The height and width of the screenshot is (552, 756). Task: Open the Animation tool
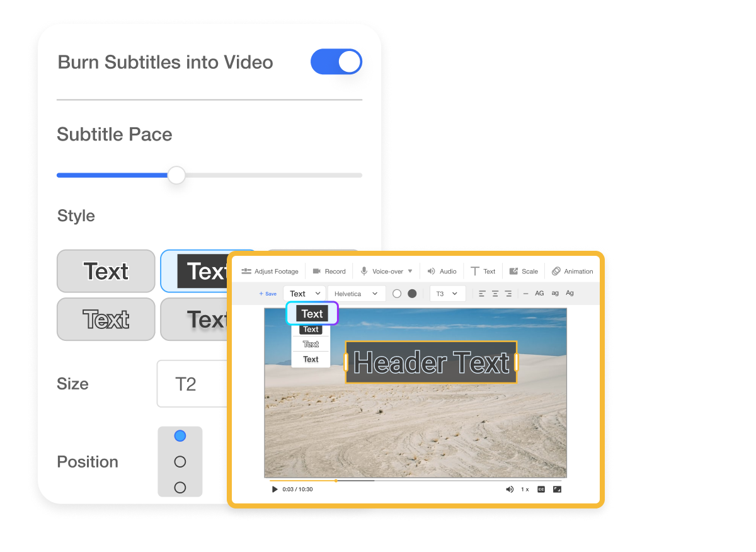pyautogui.click(x=572, y=270)
